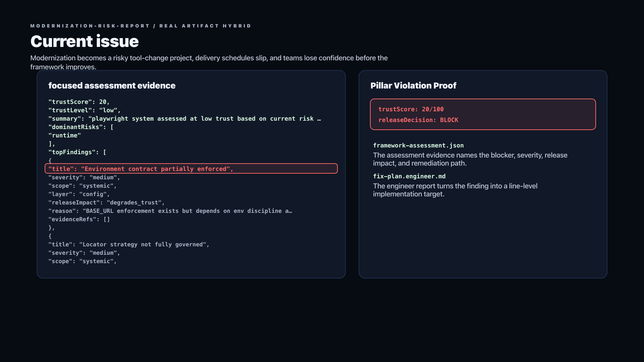Select the '"runtime"' array entry
The image size is (644, 362).
coord(65,135)
